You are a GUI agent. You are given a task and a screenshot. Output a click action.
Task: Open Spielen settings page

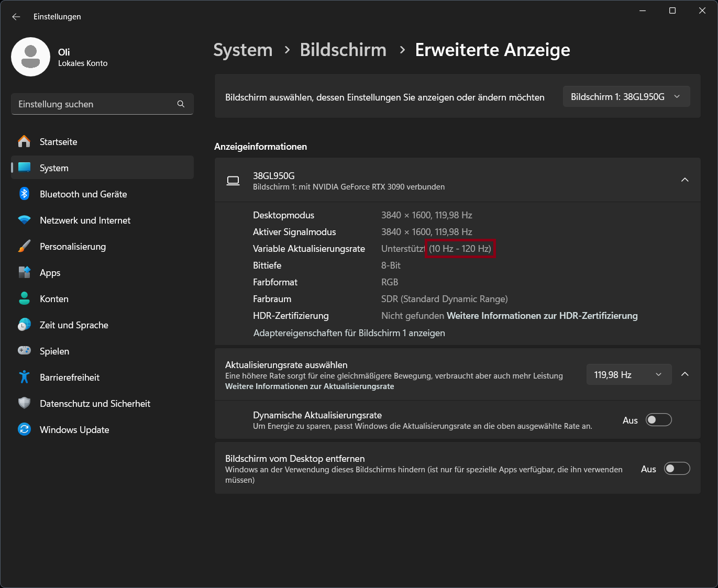tap(102, 351)
